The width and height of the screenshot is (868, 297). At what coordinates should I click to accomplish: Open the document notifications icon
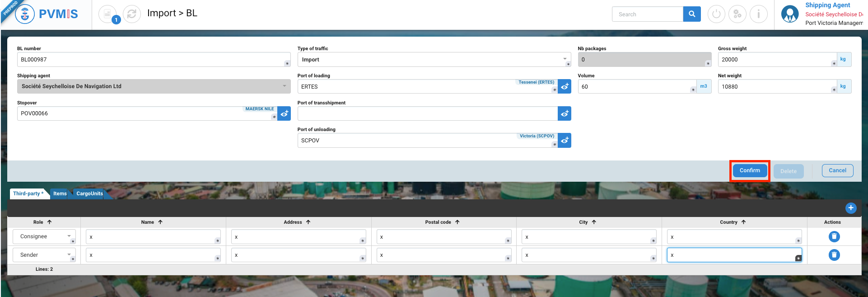tap(107, 14)
